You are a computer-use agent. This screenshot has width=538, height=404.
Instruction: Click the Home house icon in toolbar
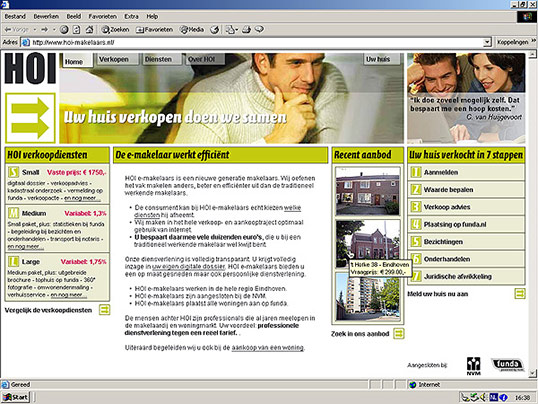89,30
